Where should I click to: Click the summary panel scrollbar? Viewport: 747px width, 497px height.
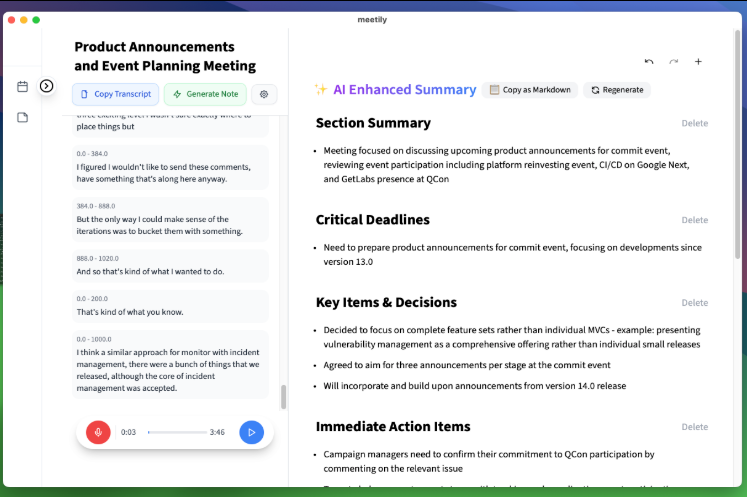[737, 144]
